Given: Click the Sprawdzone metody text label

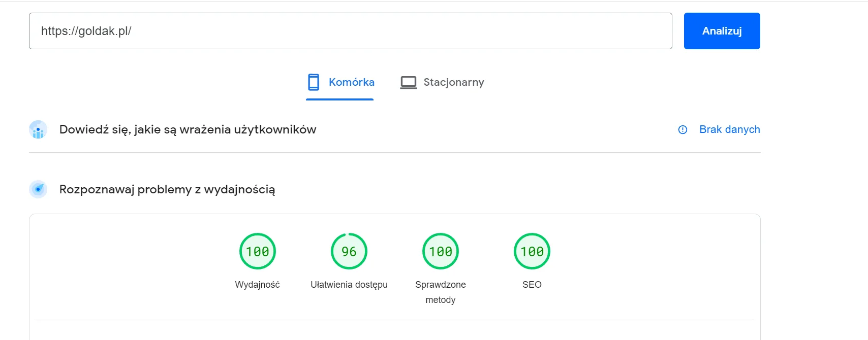Looking at the screenshot, I should click(x=441, y=292).
